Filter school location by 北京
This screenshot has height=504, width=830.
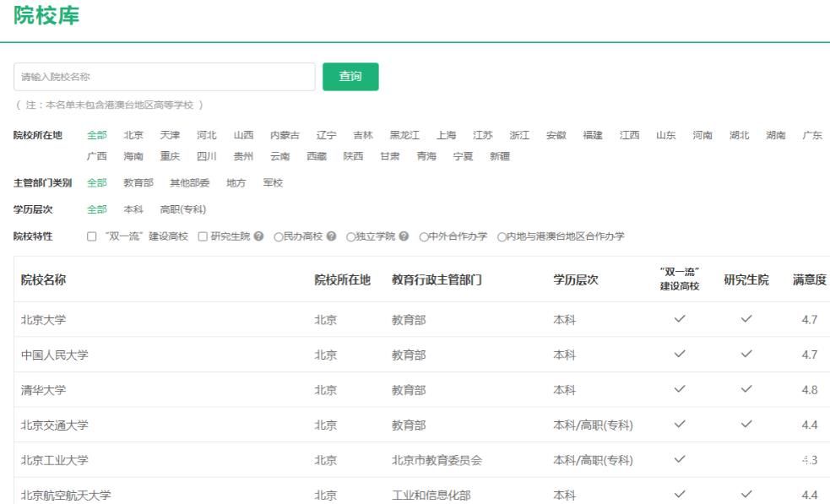pos(133,135)
